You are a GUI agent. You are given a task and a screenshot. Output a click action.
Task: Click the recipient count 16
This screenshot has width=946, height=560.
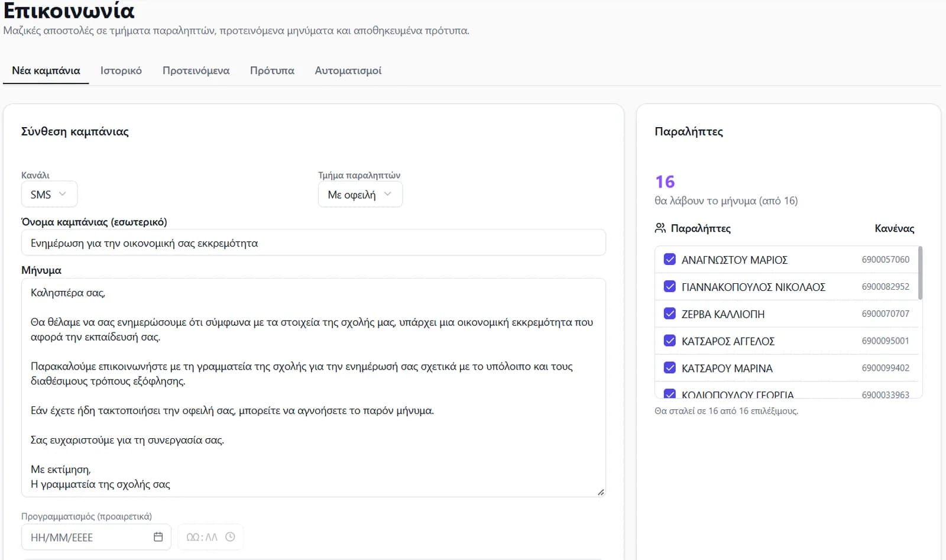tap(665, 182)
